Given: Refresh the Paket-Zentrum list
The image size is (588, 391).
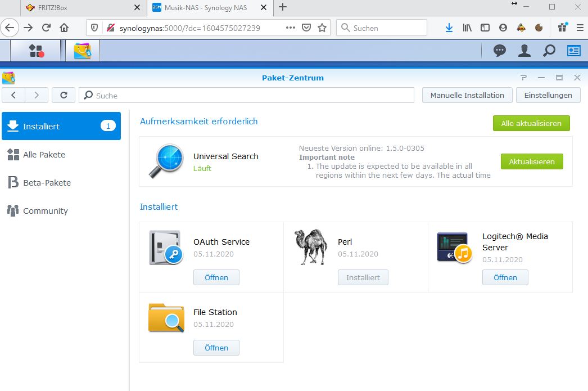Looking at the screenshot, I should 64,95.
